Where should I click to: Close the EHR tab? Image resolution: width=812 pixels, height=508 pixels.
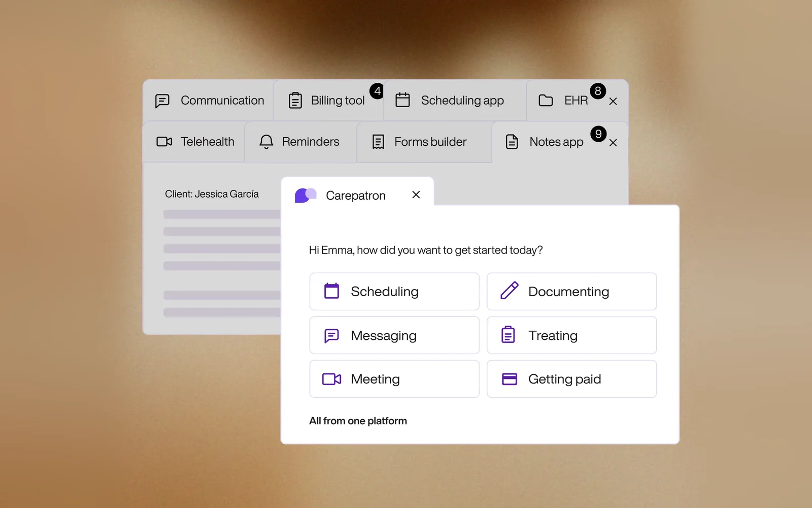click(613, 102)
